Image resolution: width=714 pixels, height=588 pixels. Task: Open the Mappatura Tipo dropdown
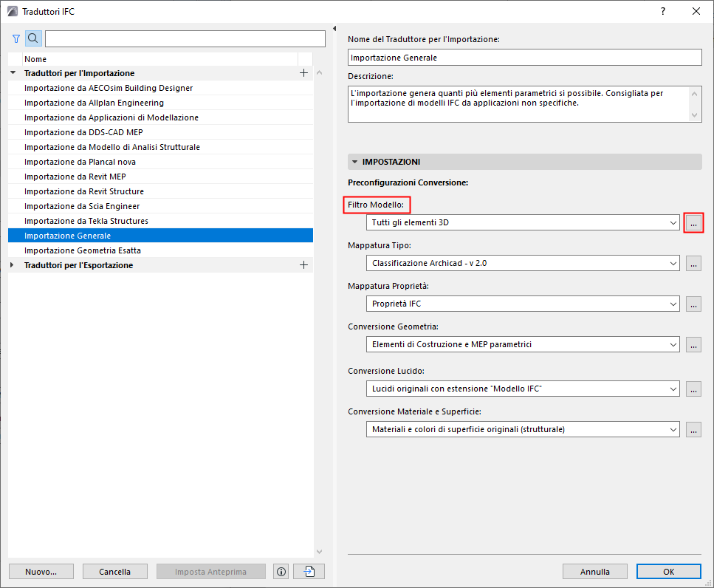[523, 263]
